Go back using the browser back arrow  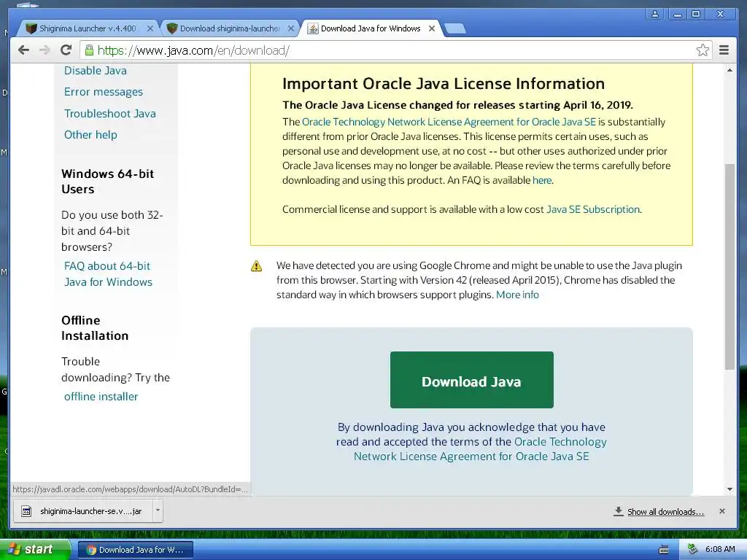(23, 50)
